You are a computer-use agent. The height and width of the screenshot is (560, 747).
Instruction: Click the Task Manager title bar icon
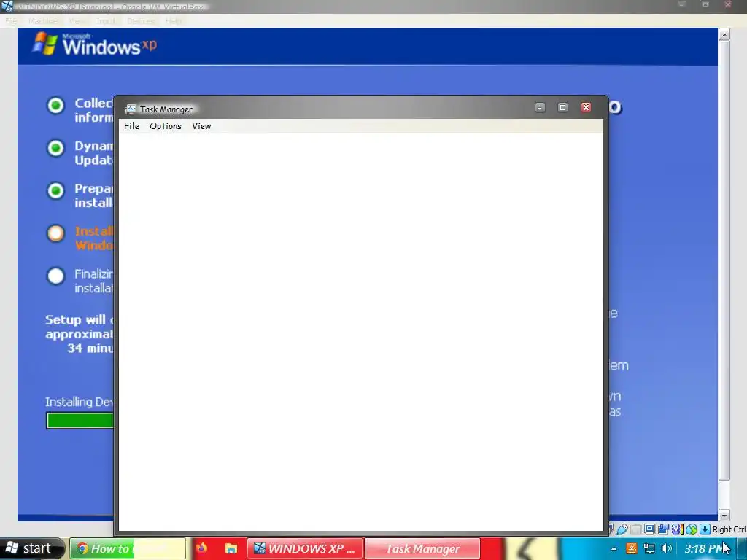pos(131,109)
